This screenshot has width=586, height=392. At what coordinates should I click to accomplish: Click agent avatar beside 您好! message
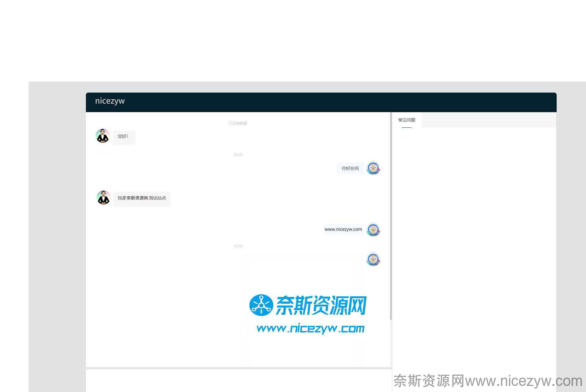pyautogui.click(x=103, y=136)
